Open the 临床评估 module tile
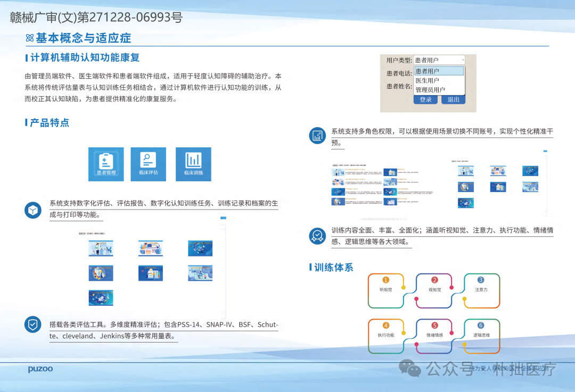The height and width of the screenshot is (392, 575). click(x=148, y=164)
